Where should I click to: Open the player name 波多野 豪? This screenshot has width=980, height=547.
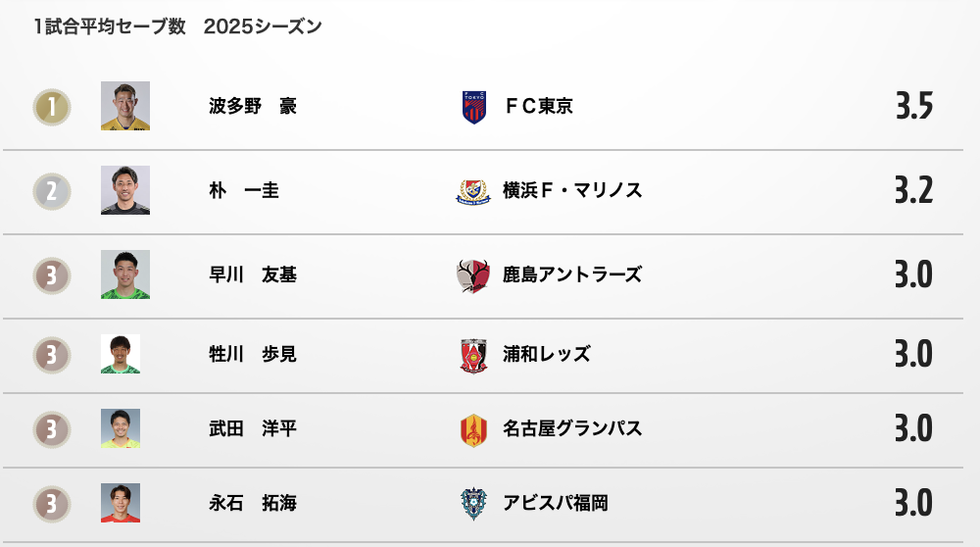coord(253,106)
